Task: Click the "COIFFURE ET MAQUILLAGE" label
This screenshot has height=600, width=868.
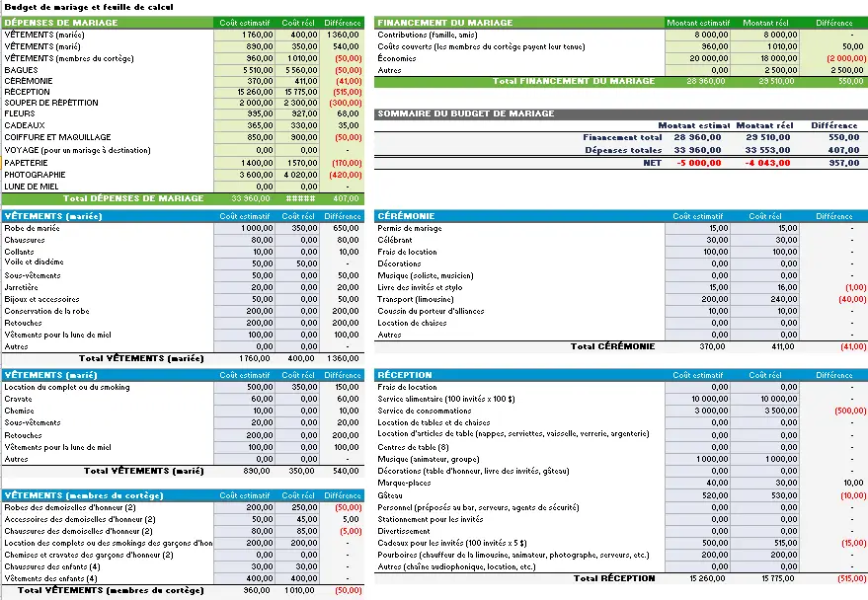Action: coord(57,137)
